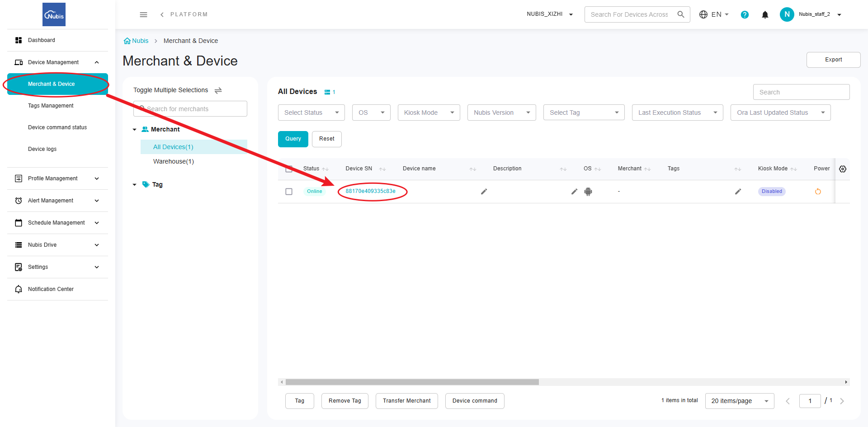Click the home icon in breadcrumb
868x427 pixels.
click(127, 41)
